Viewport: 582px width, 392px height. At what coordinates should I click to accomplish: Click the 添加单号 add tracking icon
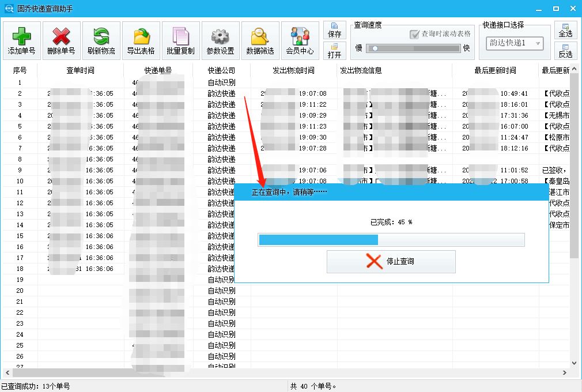pyautogui.click(x=21, y=40)
